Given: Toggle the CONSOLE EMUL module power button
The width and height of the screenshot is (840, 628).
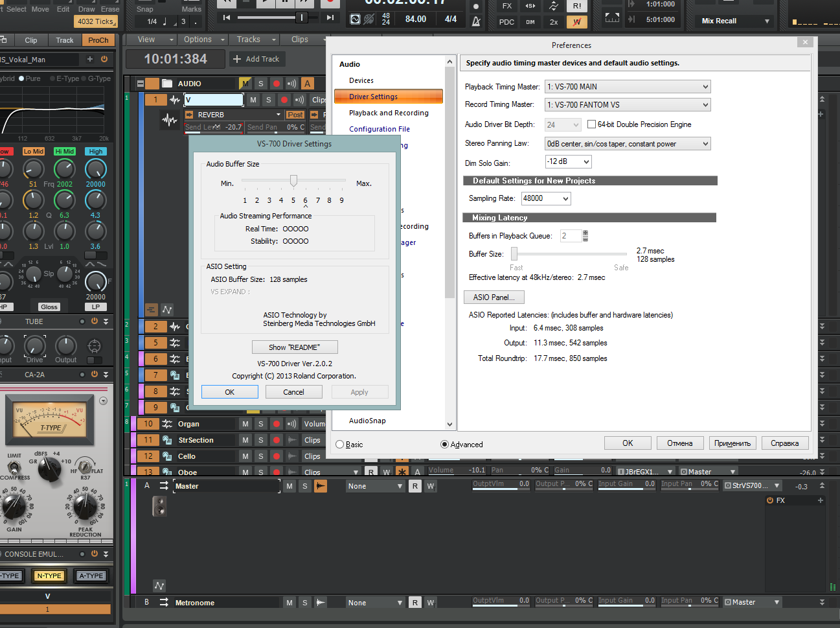Looking at the screenshot, I should click(x=95, y=554).
